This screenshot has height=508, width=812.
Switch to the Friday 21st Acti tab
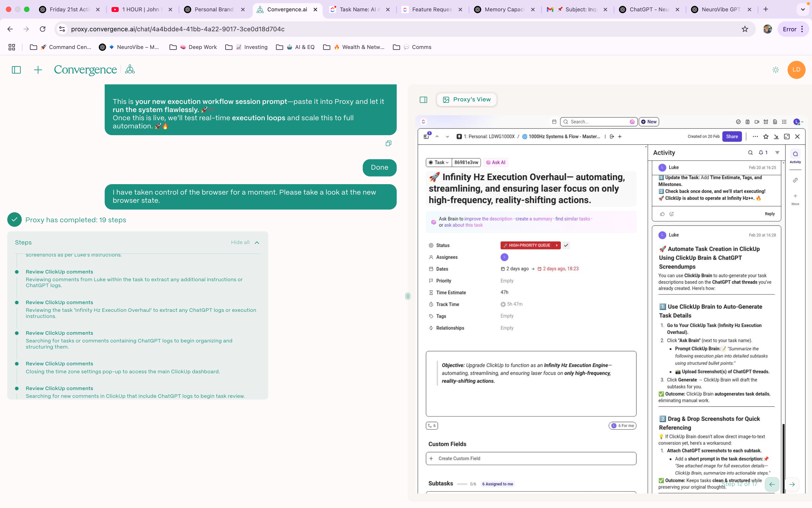(70, 9)
